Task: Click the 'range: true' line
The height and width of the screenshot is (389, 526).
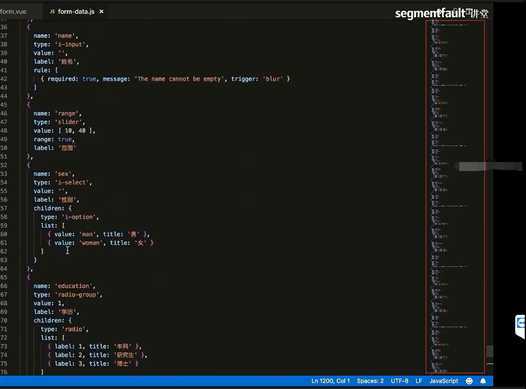Action: (x=54, y=139)
